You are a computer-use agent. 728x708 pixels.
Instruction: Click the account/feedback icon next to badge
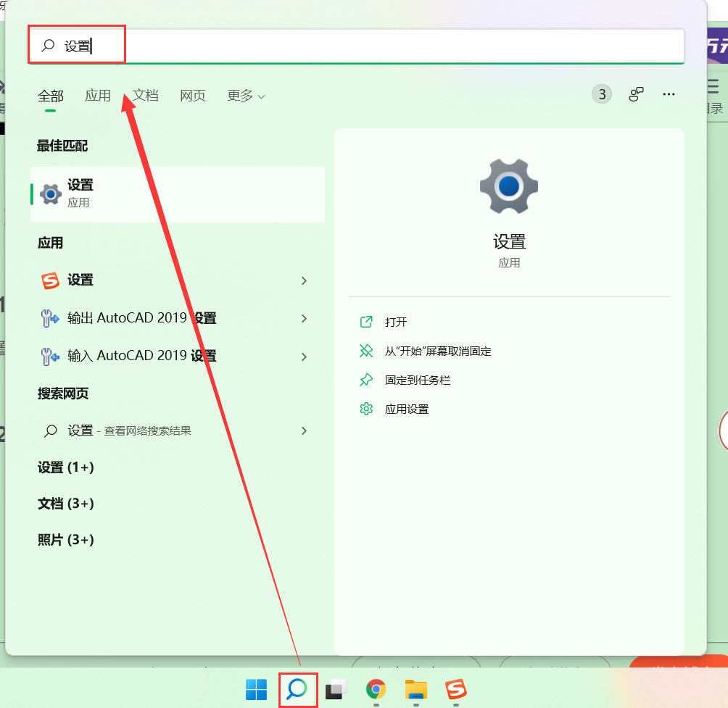(x=636, y=94)
